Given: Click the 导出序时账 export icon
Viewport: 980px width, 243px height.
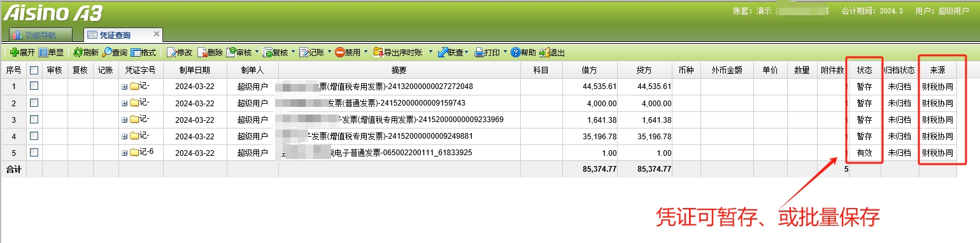Looking at the screenshot, I should tap(378, 52).
